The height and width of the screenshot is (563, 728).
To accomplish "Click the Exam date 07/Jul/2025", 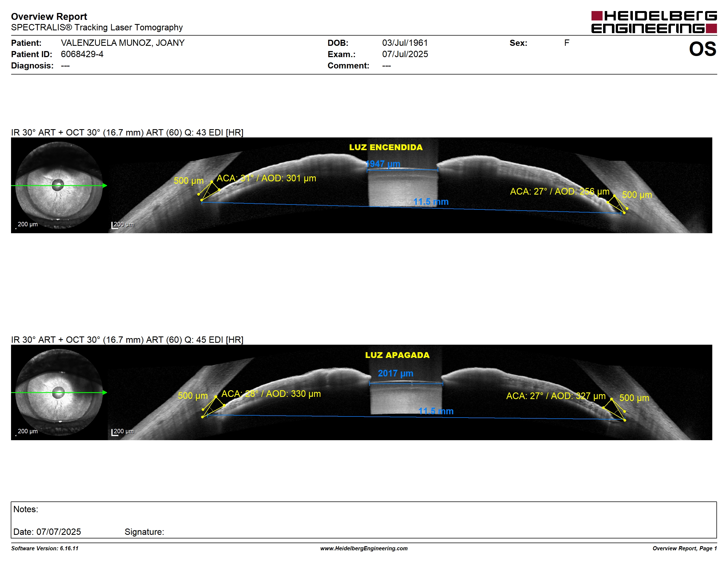I will 405,54.
